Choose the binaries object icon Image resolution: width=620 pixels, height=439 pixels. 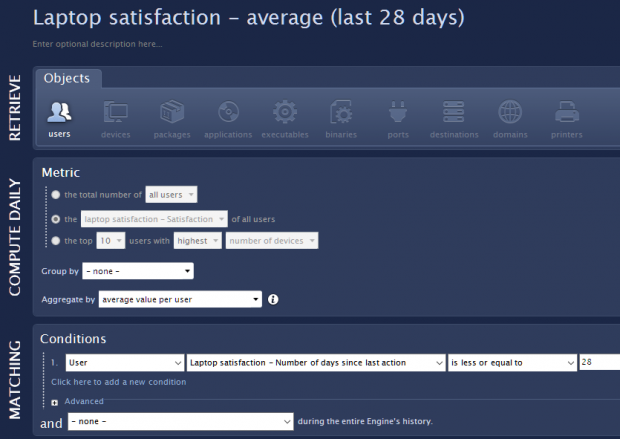340,113
